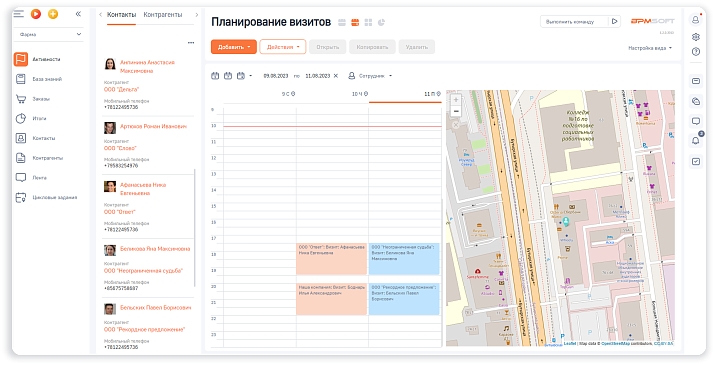Click the start date 09.08.2023 field
This screenshot has height=365, width=715.
[276, 76]
